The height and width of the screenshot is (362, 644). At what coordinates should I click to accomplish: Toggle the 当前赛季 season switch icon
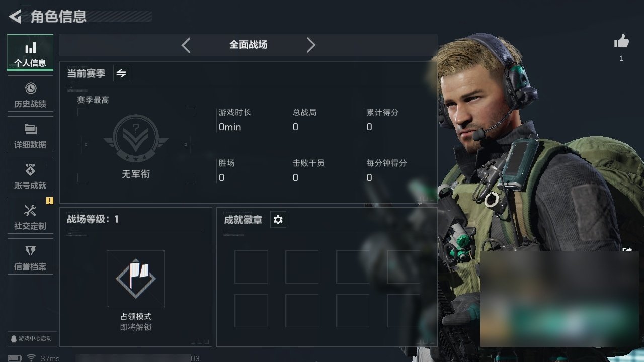[121, 73]
